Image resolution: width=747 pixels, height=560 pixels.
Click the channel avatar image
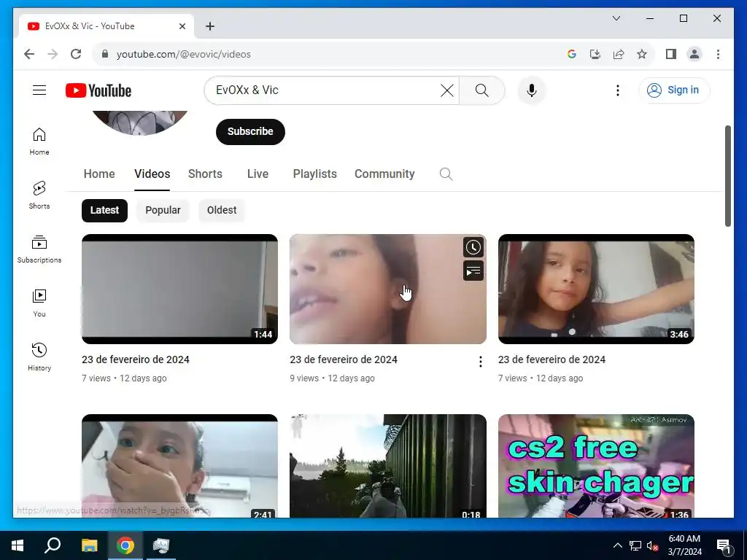[x=139, y=122]
